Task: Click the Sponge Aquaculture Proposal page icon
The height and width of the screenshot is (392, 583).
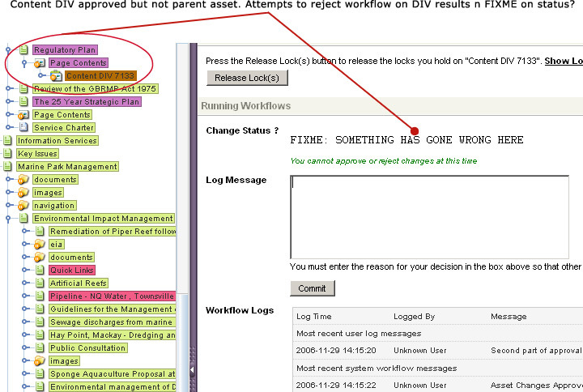Action: 40,373
